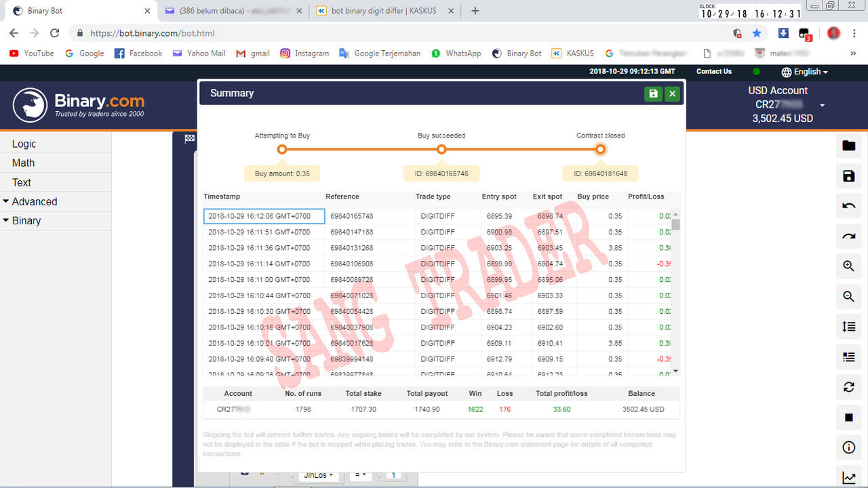The image size is (868, 488).
Task: Save the Summary table using the green save icon
Action: pyautogui.click(x=653, y=94)
